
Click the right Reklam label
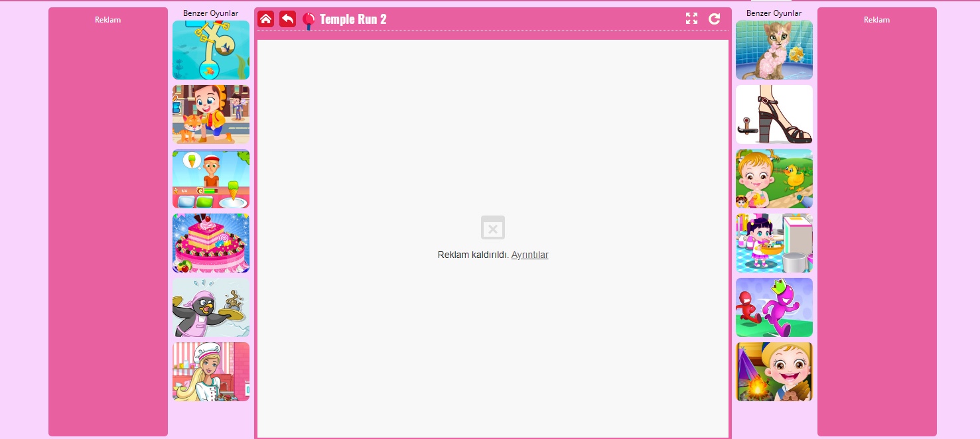tap(876, 20)
